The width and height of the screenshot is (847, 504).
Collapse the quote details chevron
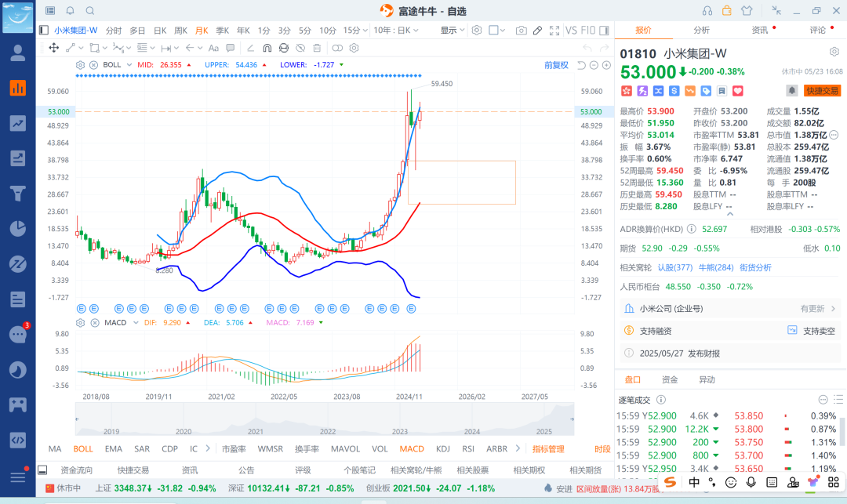(x=730, y=214)
